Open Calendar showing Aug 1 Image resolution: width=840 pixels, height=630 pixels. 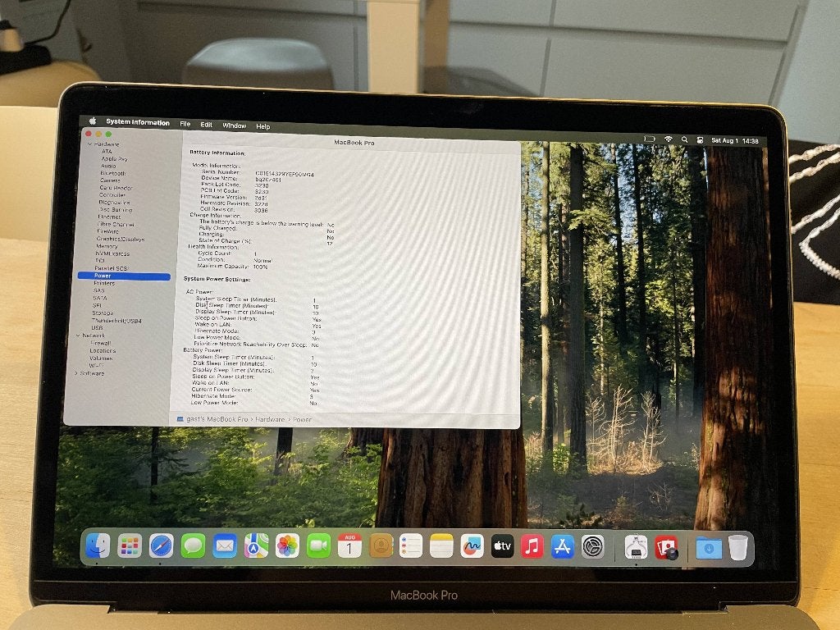coord(349,546)
